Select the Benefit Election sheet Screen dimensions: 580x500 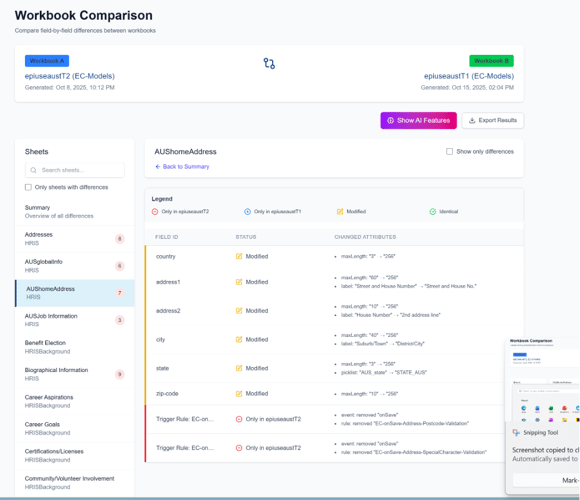(75, 347)
